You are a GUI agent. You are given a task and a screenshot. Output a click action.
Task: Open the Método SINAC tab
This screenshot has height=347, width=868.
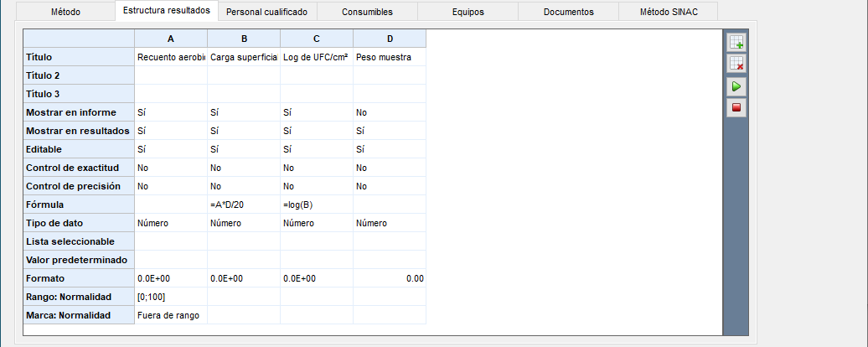(668, 12)
